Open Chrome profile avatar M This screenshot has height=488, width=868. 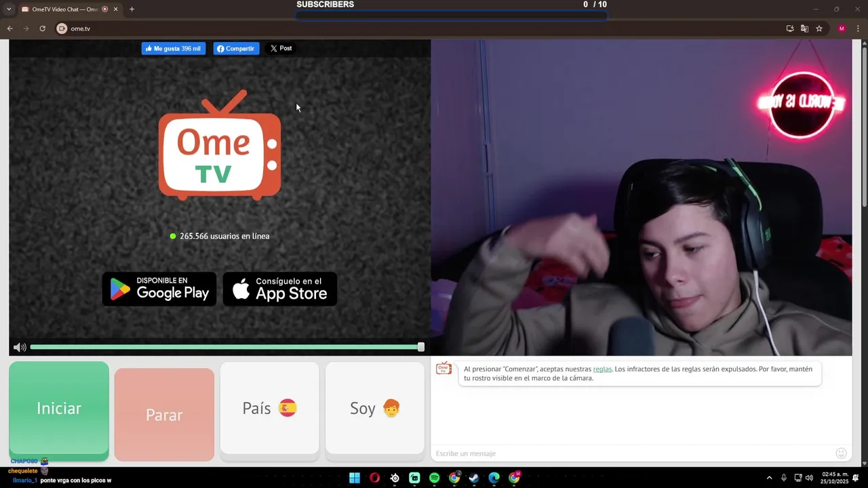point(842,28)
